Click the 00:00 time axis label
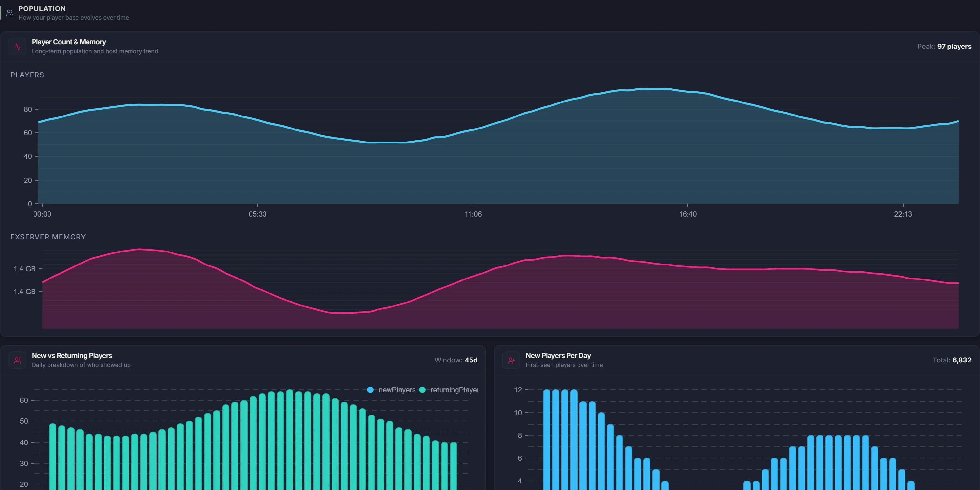 42,214
